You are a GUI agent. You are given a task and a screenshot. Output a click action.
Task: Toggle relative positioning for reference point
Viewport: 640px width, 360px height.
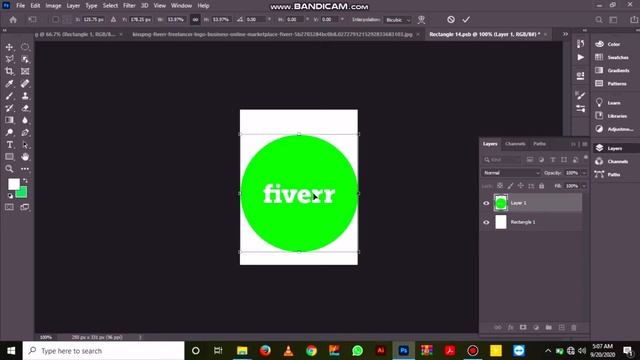click(x=113, y=20)
